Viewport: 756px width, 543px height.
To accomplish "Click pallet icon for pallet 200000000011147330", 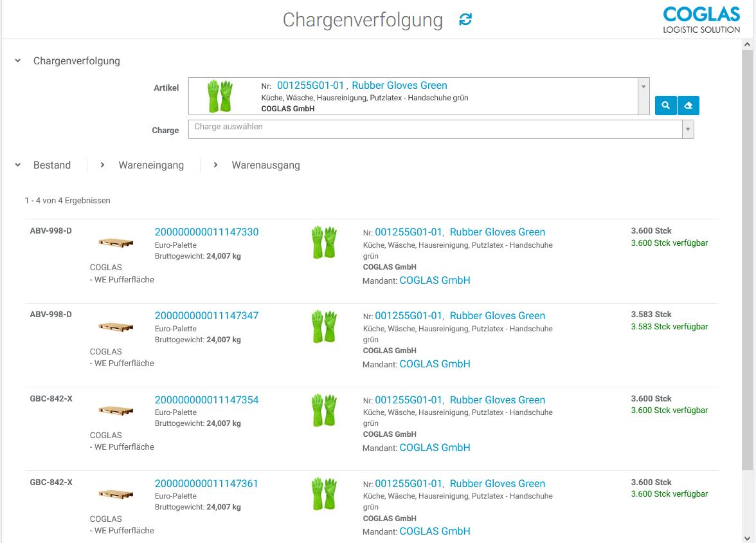I will click(x=116, y=243).
